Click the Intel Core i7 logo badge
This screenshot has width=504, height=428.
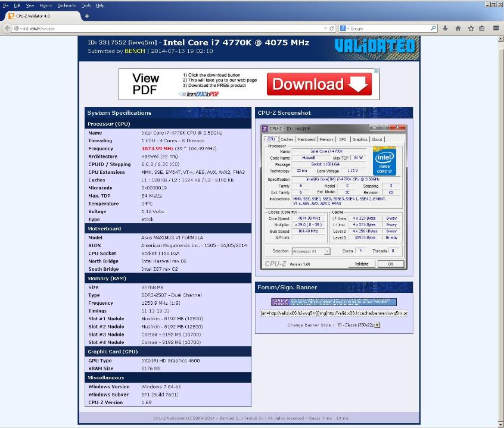point(384,161)
